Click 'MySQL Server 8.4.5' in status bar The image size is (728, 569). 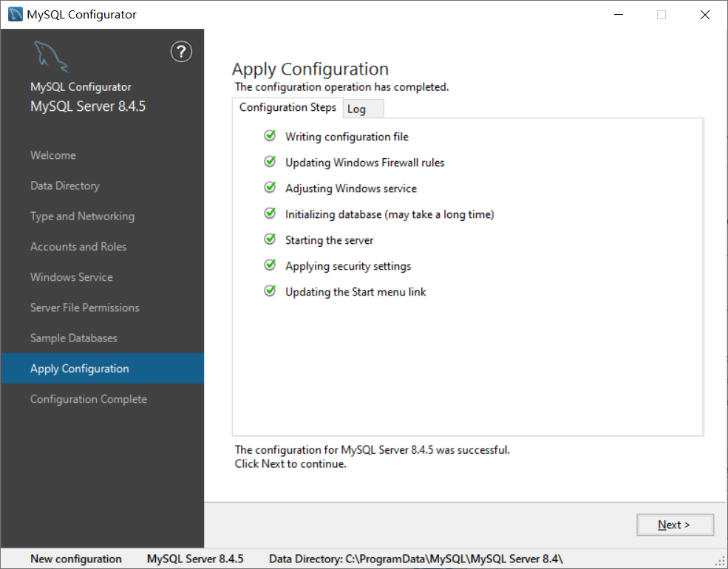pos(195,559)
